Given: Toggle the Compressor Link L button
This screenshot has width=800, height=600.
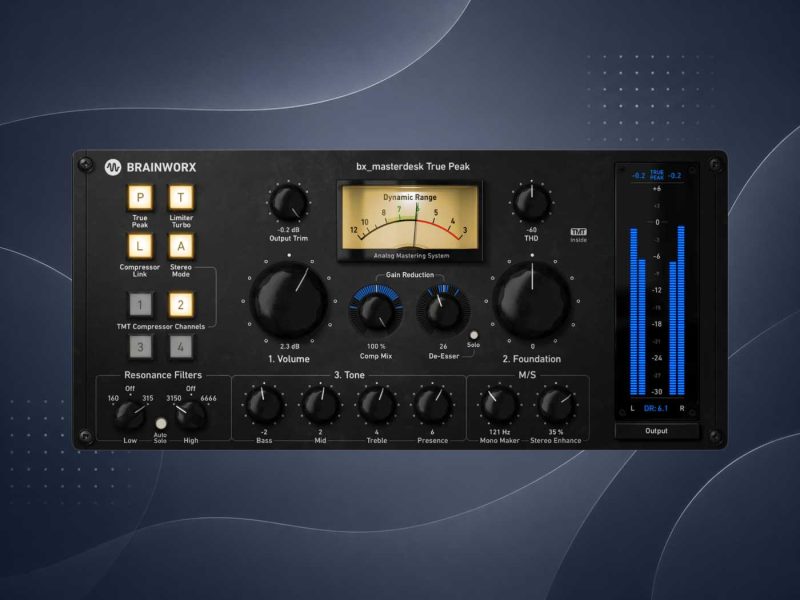Looking at the screenshot, I should pos(140,247).
